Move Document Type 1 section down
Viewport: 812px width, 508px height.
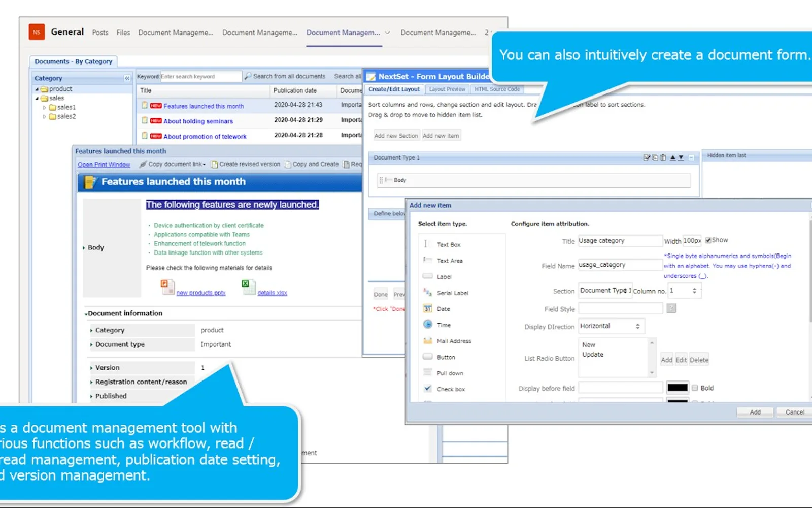pyautogui.click(x=681, y=157)
